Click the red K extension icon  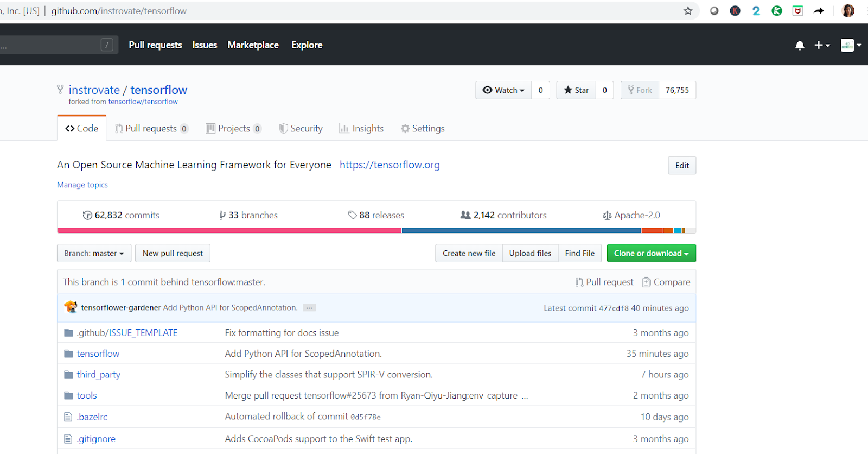(735, 11)
